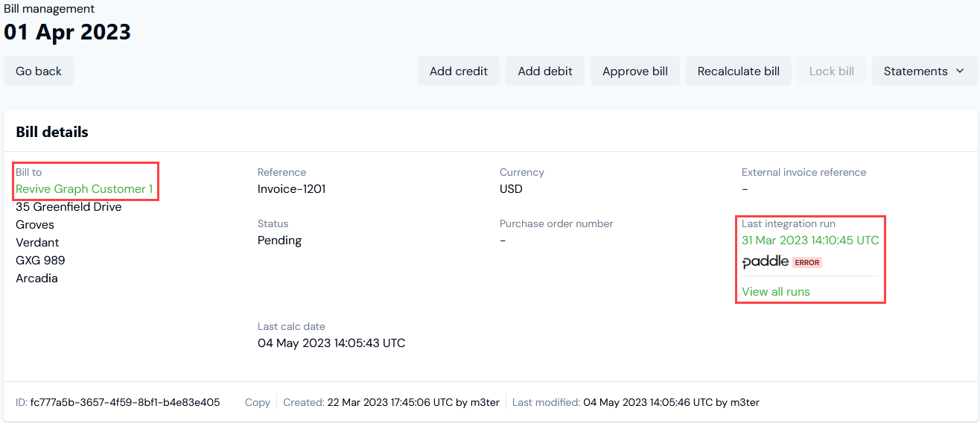View all integration runs
980x423 pixels.
(776, 291)
